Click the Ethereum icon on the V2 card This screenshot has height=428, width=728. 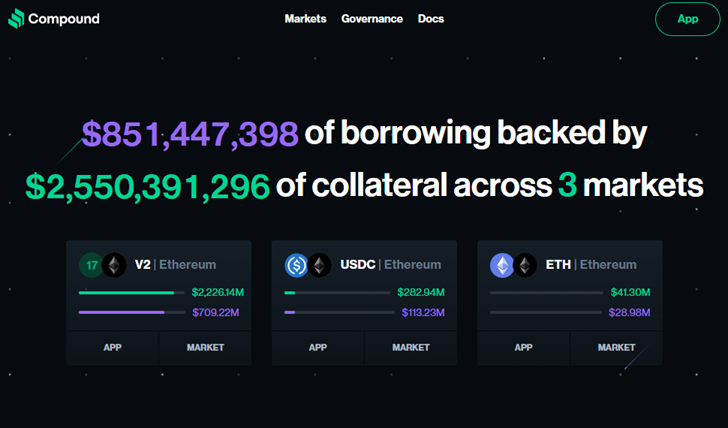pyautogui.click(x=114, y=265)
